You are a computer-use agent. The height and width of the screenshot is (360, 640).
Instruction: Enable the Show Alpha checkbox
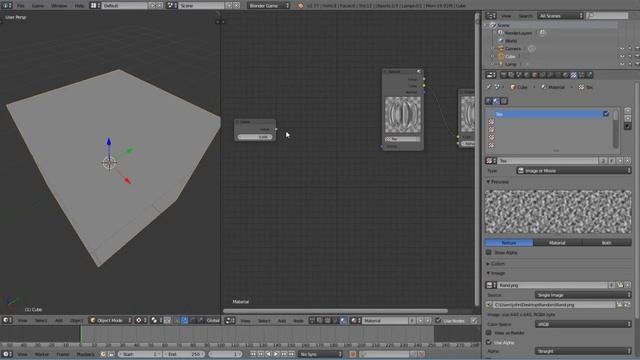(489, 253)
